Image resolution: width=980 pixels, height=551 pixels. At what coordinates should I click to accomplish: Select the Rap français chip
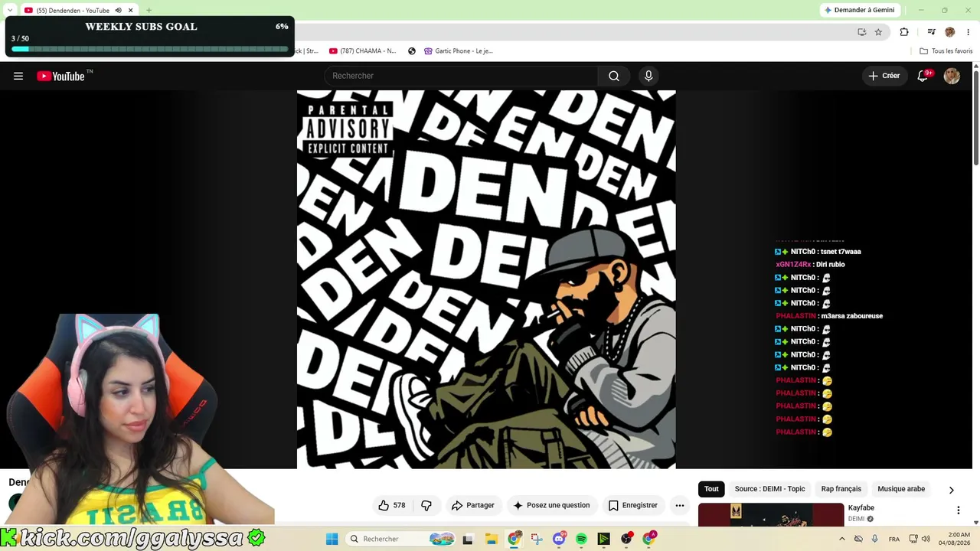(x=841, y=489)
